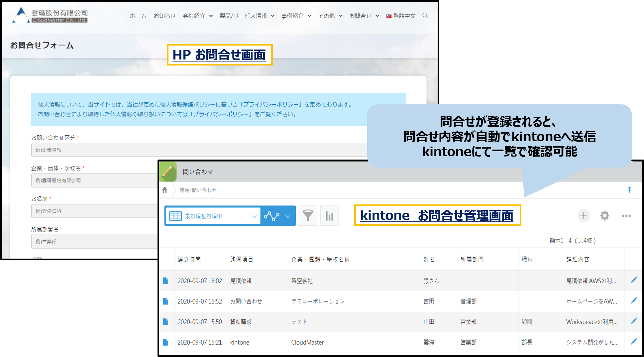Open record details for テスト row
The height and width of the screenshot is (357, 644).
pos(165,322)
